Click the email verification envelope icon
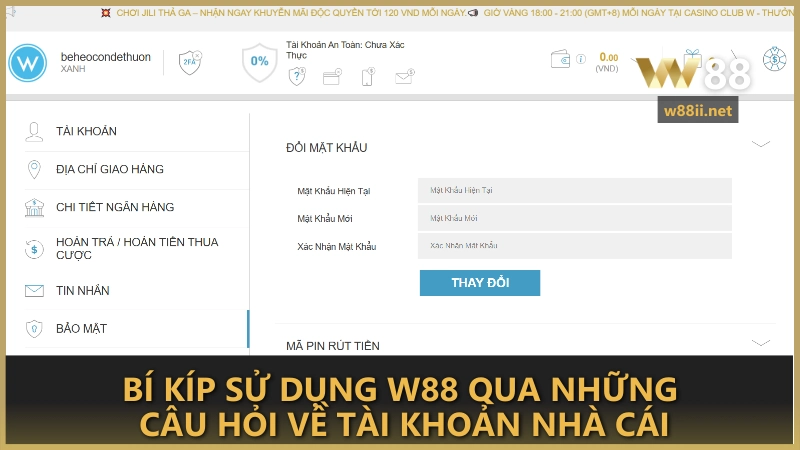The image size is (800, 450). (405, 77)
